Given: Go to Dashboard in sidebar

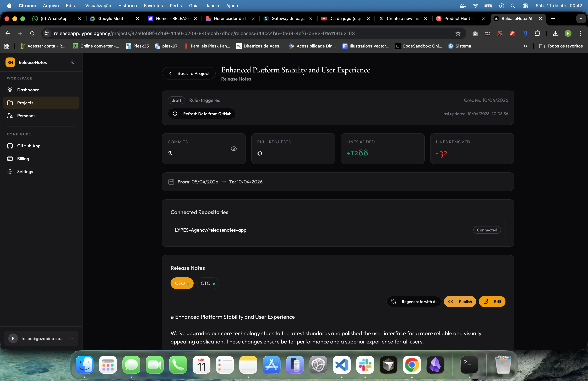Looking at the screenshot, I should [28, 90].
